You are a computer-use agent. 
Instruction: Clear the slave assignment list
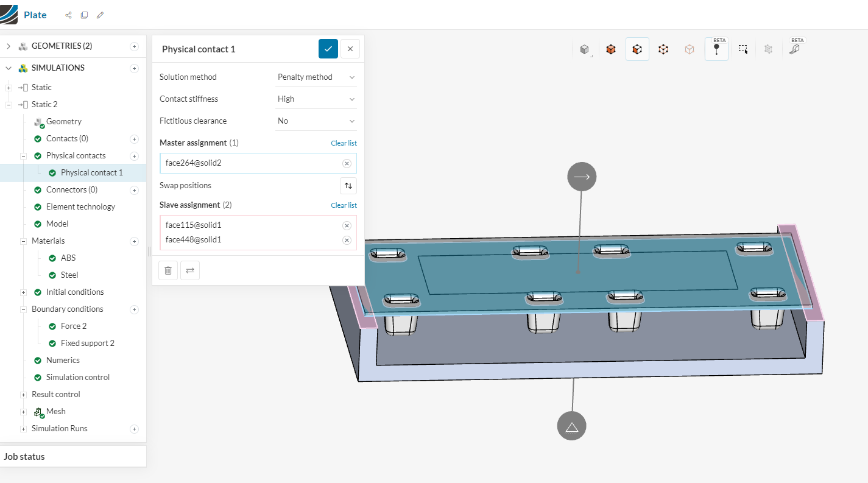pos(344,205)
